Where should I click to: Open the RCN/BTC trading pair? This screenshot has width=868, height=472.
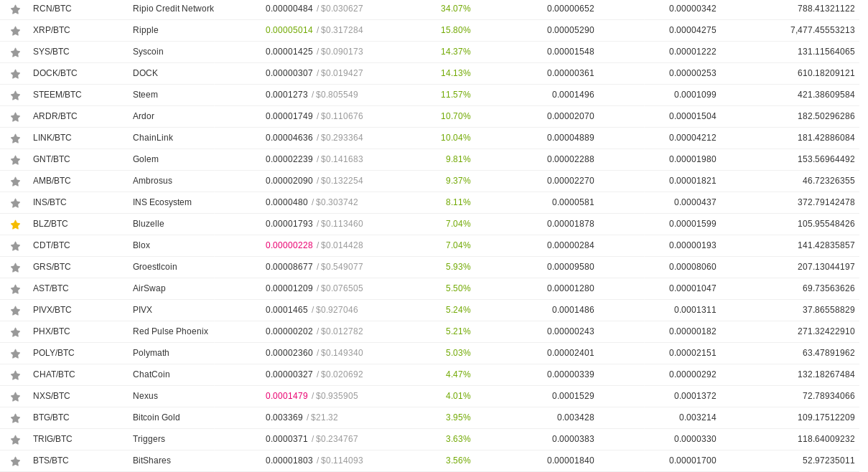coord(52,9)
